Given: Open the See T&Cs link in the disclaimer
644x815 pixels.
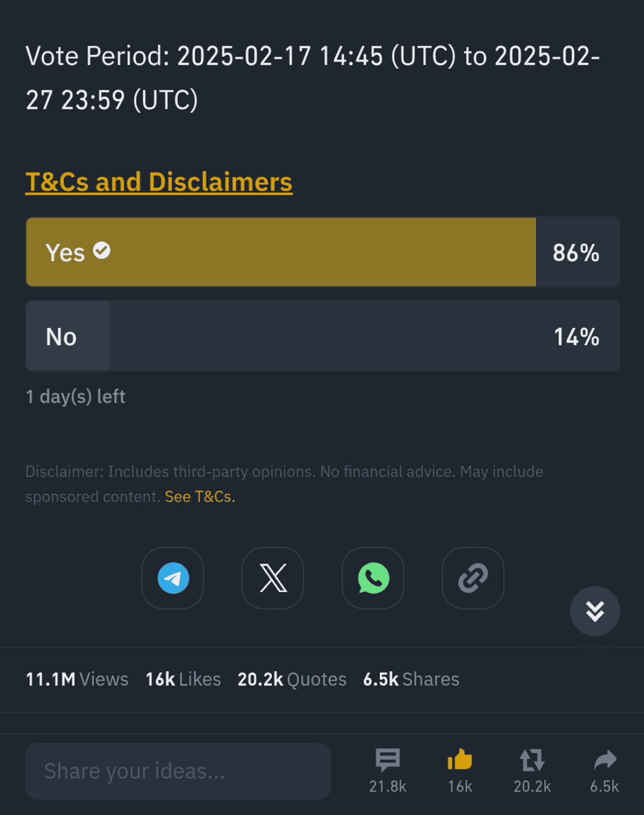Looking at the screenshot, I should tap(200, 496).
